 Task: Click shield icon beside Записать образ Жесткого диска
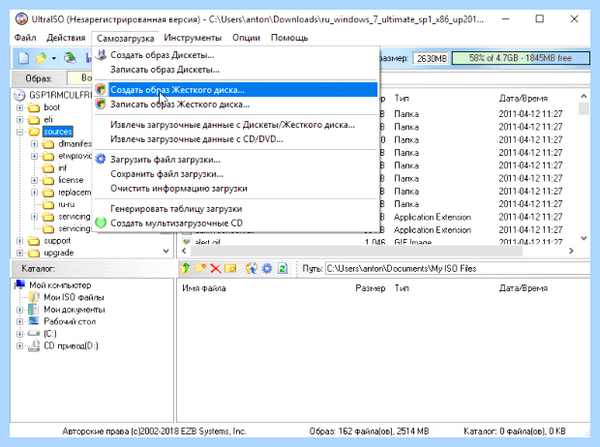(x=101, y=104)
